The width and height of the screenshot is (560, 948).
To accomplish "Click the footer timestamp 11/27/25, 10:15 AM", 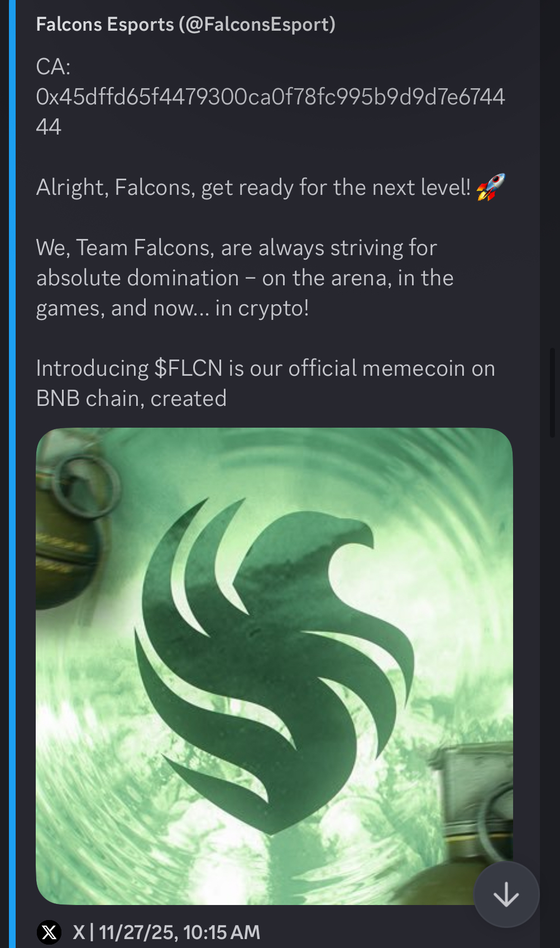I will coord(179,932).
